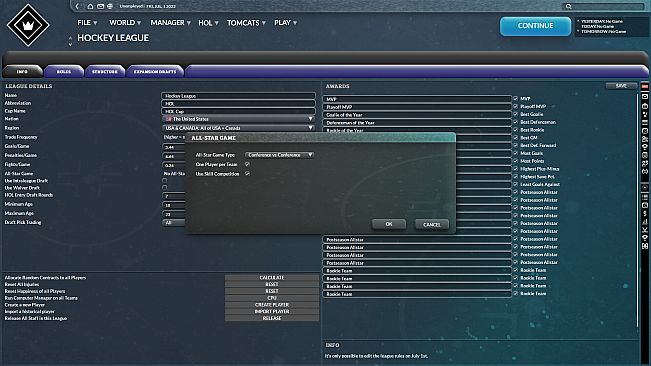The width and height of the screenshot is (651, 366).
Task: Toggle One Player per Team checkbox
Action: (247, 164)
